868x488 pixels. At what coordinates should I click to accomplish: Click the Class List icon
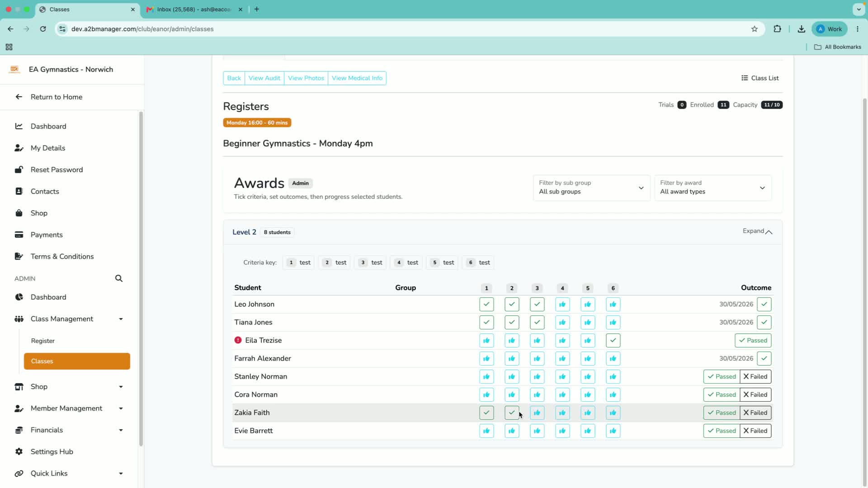pyautogui.click(x=744, y=78)
